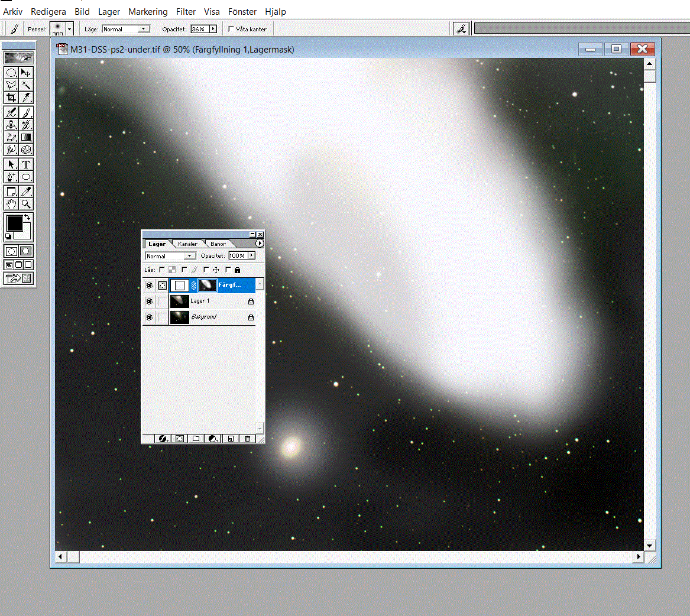Image resolution: width=690 pixels, height=616 pixels.
Task: Select the Crop tool
Action: coord(11,98)
